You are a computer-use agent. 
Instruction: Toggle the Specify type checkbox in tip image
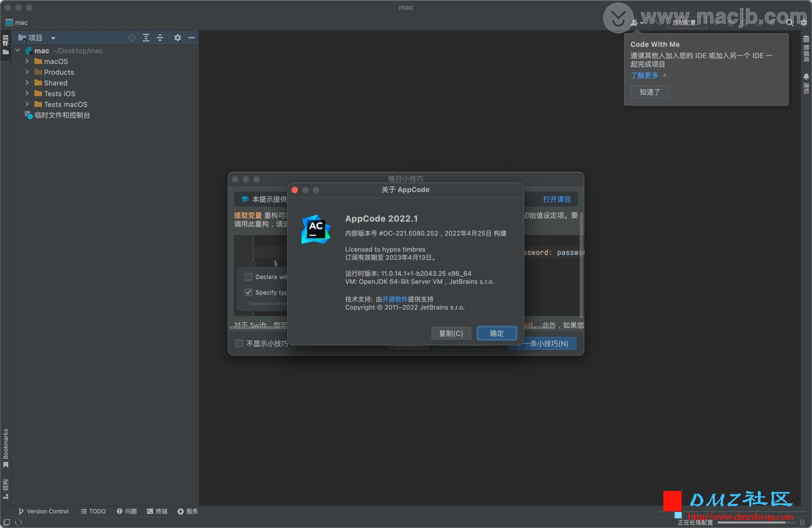[248, 292]
